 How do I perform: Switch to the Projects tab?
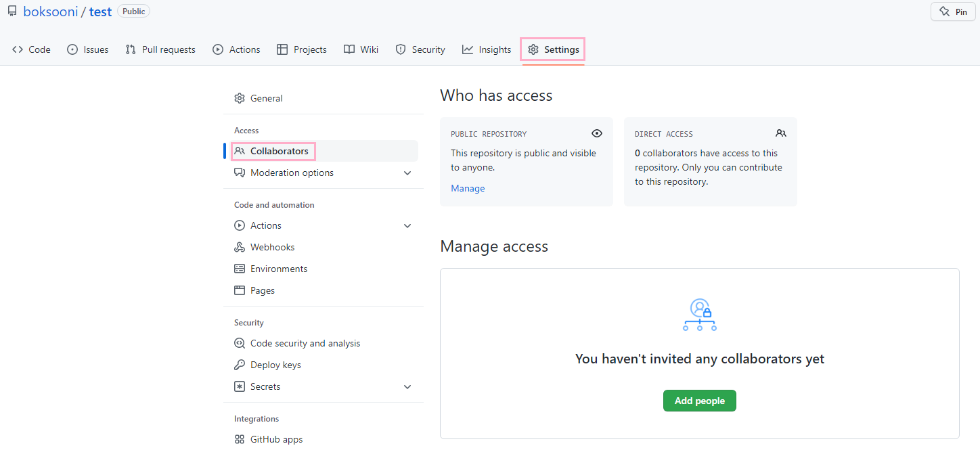(x=302, y=49)
